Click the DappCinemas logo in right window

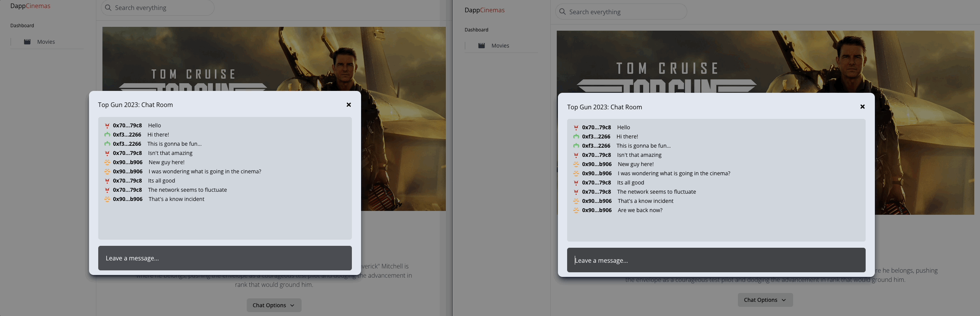coord(485,10)
